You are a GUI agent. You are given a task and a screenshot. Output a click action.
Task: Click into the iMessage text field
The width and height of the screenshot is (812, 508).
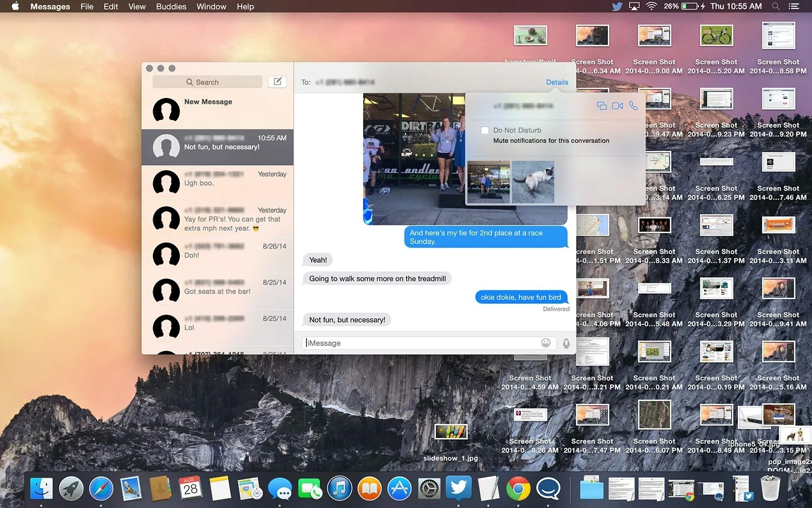click(421, 343)
